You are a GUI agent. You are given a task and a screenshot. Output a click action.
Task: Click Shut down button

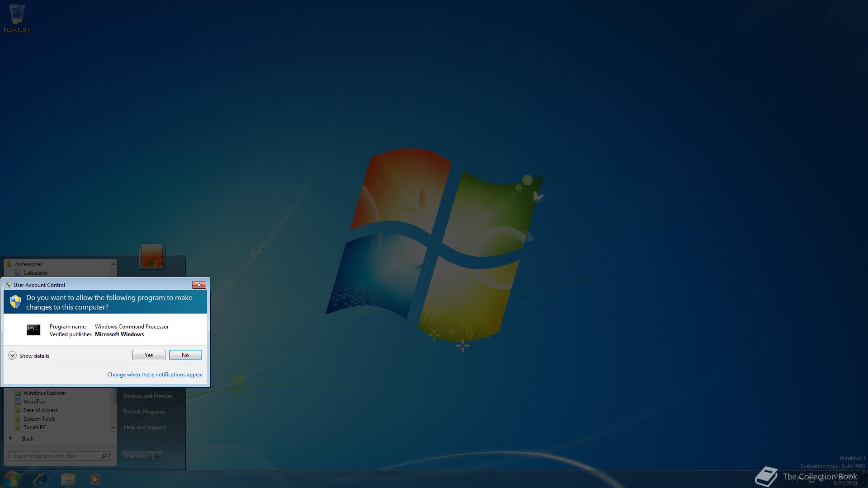[x=137, y=456]
